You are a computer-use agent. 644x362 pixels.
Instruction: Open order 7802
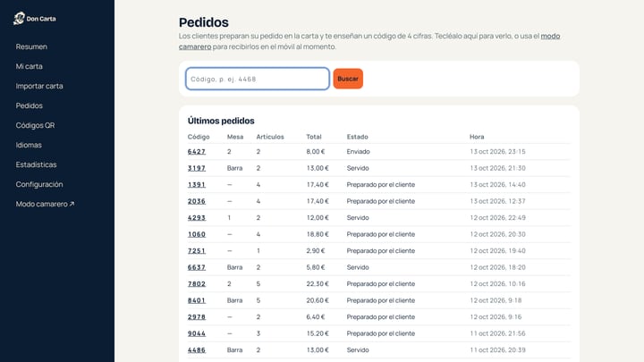pyautogui.click(x=196, y=284)
